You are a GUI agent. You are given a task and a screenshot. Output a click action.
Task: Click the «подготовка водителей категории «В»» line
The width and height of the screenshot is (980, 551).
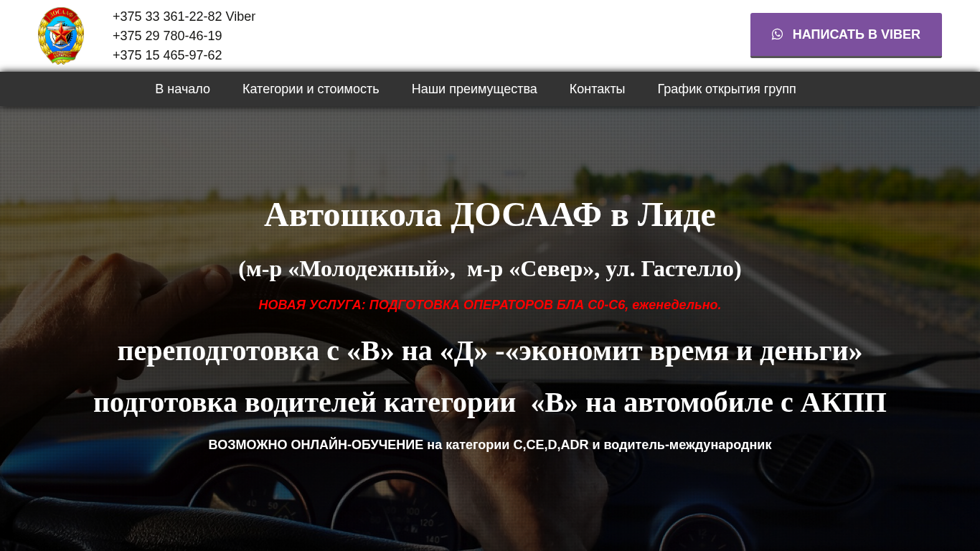[x=490, y=402]
